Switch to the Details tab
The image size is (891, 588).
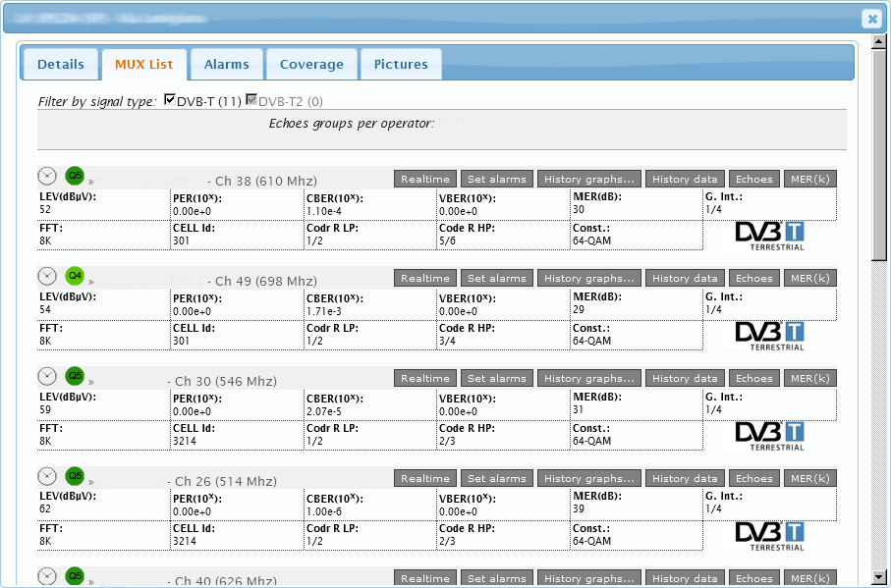pyautogui.click(x=61, y=64)
